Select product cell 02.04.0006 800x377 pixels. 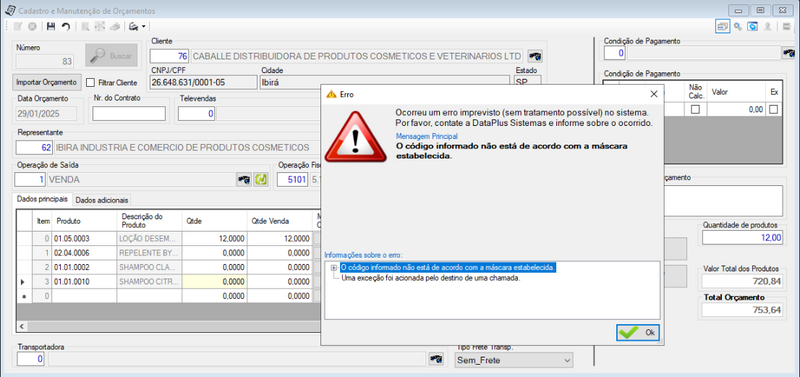tap(84, 253)
